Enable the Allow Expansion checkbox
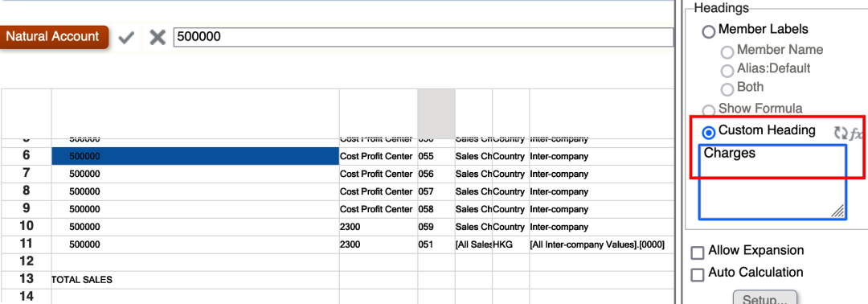This screenshot has height=304, width=868. click(x=698, y=253)
